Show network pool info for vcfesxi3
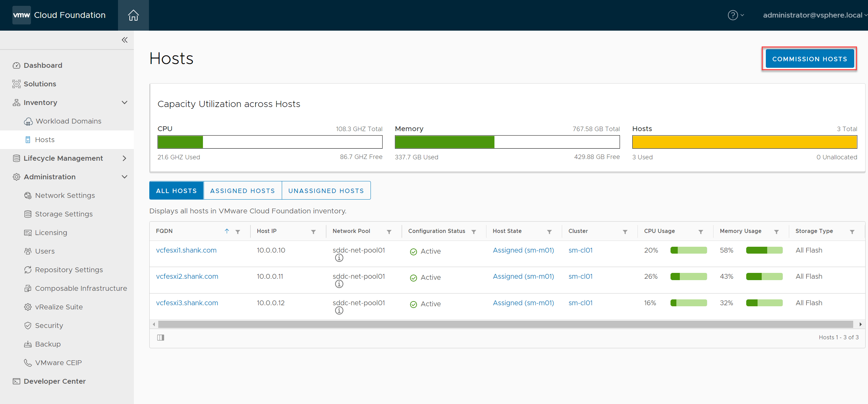The image size is (868, 404). [339, 310]
